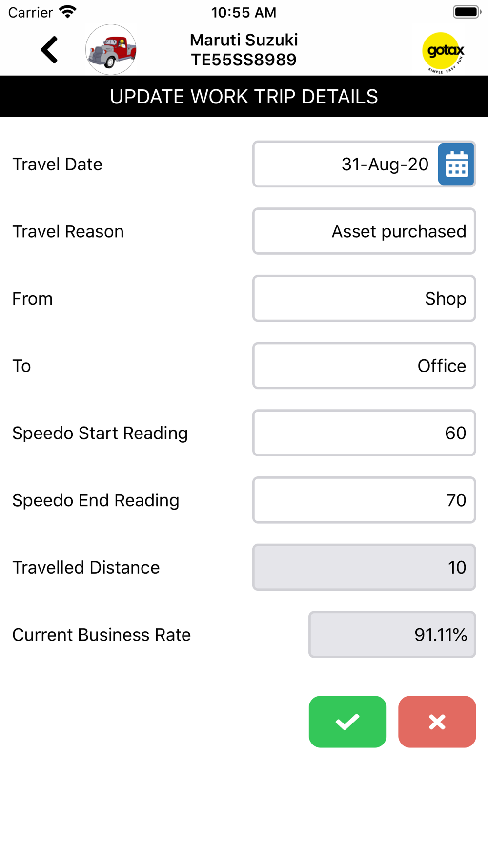The height and width of the screenshot is (868, 488).
Task: Tap the back arrow icon
Action: (x=49, y=50)
